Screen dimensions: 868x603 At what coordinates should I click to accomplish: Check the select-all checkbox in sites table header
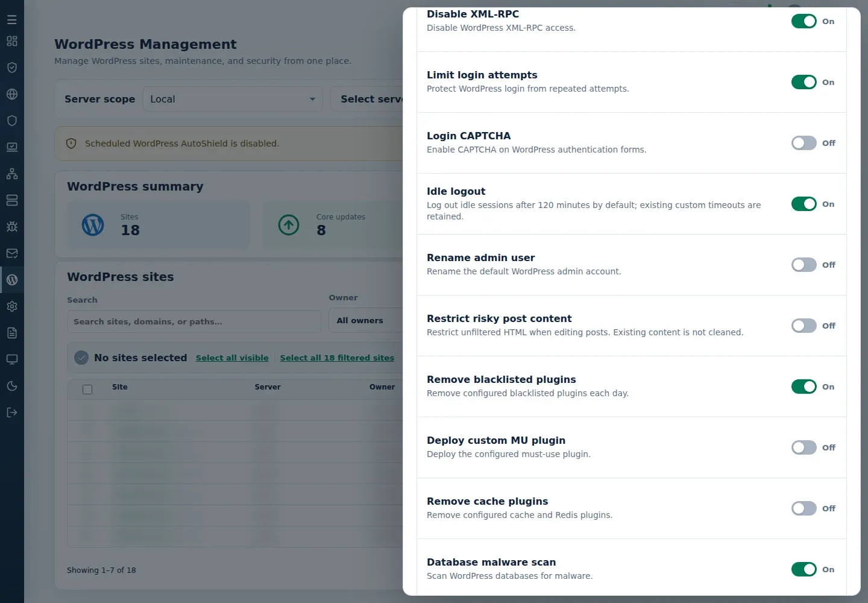(87, 390)
